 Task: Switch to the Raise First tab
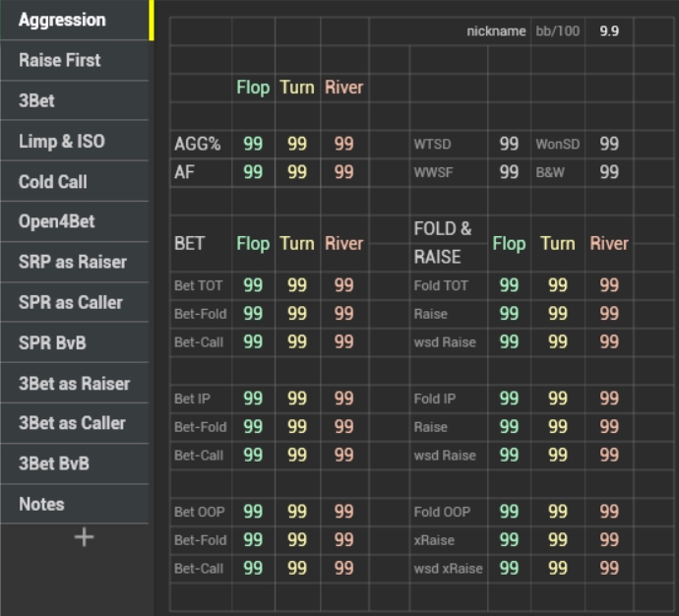point(60,60)
